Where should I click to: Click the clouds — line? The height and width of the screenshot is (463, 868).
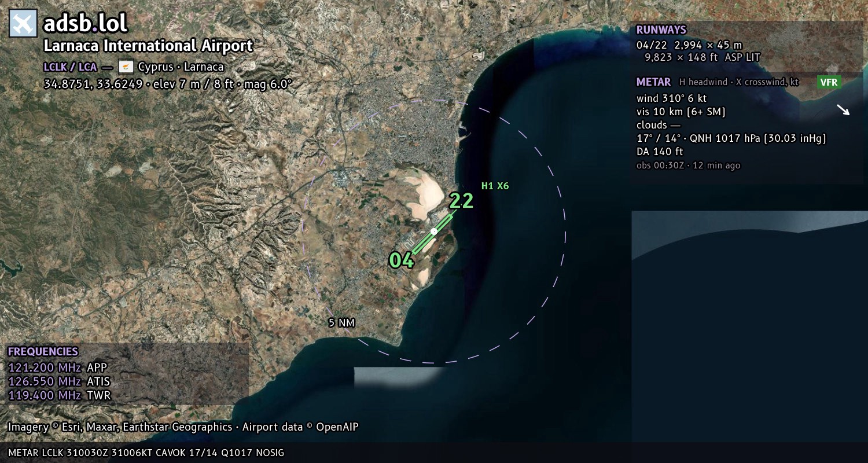pyautogui.click(x=659, y=125)
